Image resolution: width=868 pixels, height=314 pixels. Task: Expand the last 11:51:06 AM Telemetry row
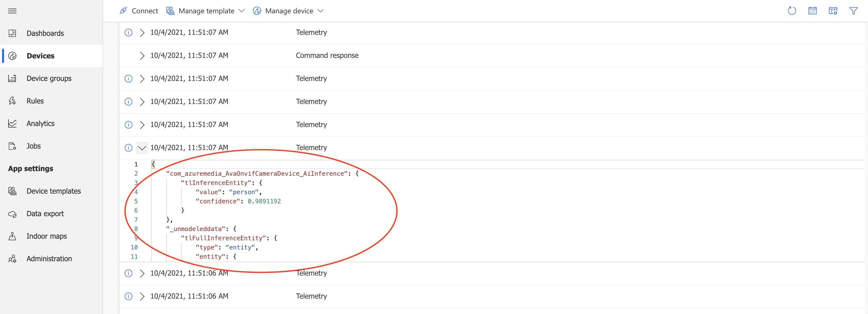click(142, 297)
